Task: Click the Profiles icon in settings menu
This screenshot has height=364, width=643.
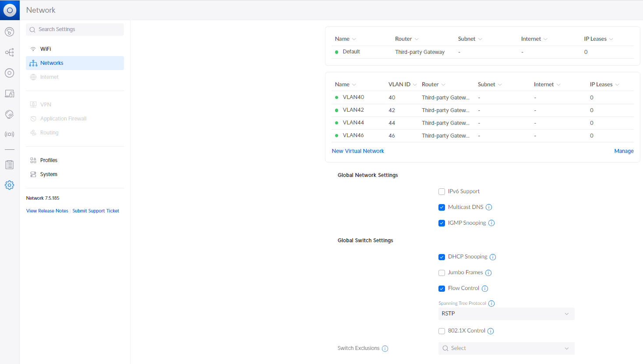Action: coord(33,160)
